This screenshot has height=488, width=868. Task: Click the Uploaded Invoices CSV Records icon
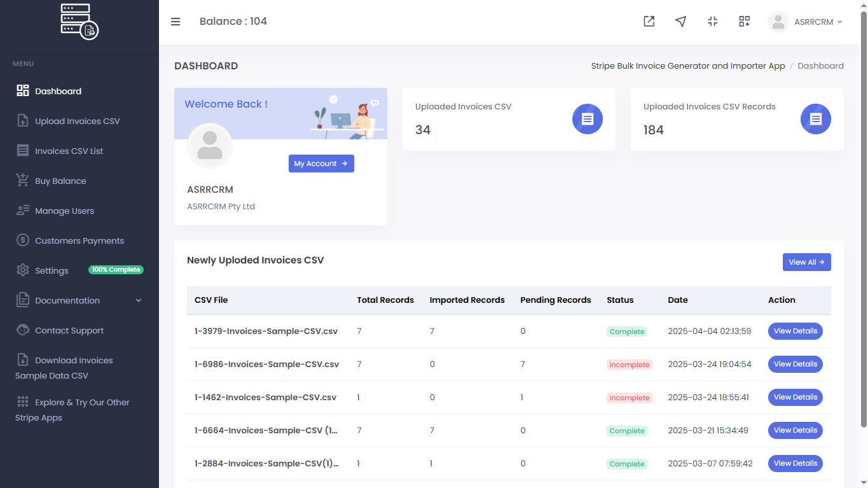click(815, 119)
